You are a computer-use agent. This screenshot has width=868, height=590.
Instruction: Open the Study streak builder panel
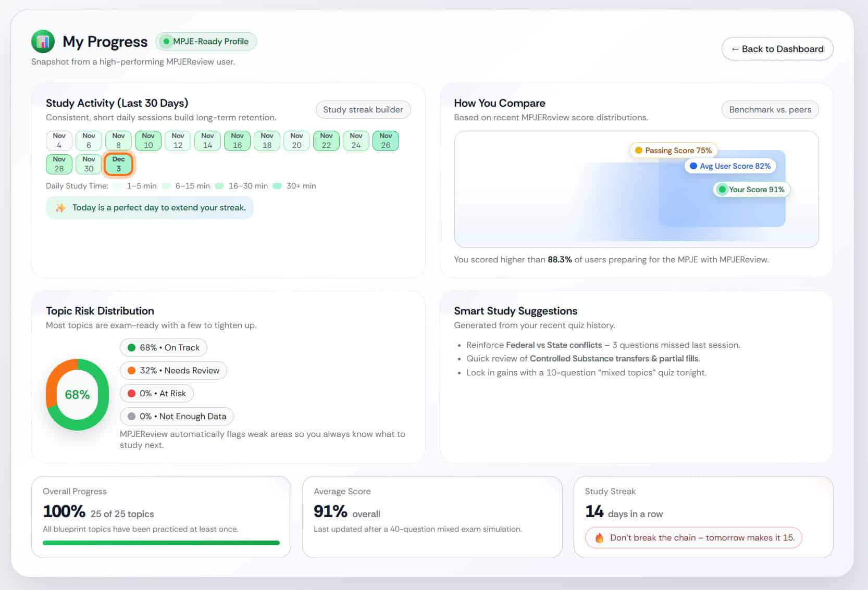[363, 109]
